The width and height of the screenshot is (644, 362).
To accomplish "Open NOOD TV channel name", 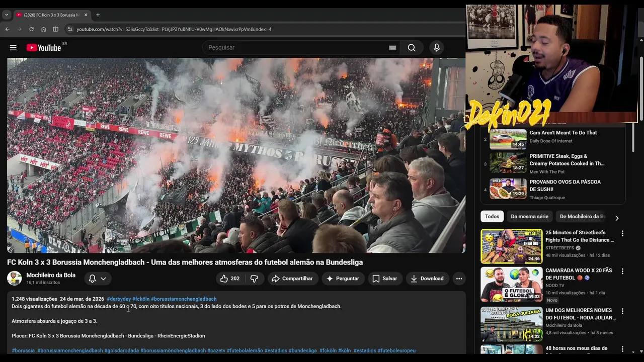I will pos(554,286).
